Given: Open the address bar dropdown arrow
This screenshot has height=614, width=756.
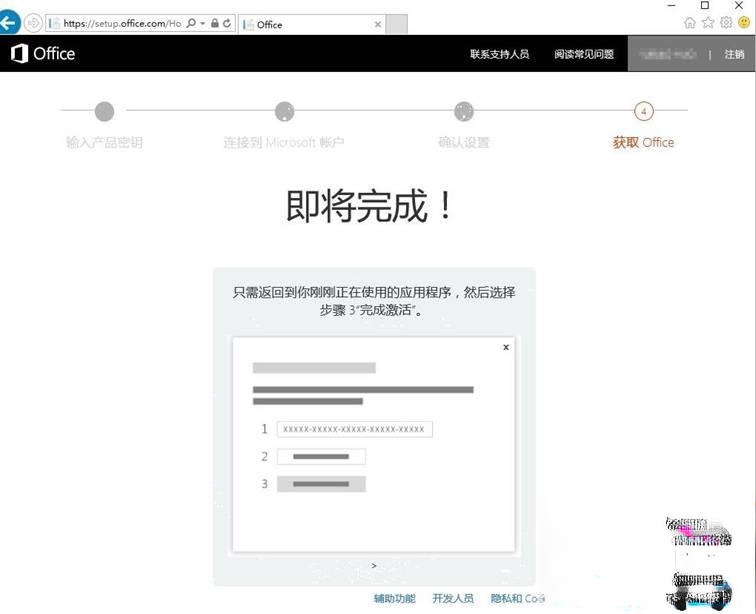Looking at the screenshot, I should click(203, 23).
